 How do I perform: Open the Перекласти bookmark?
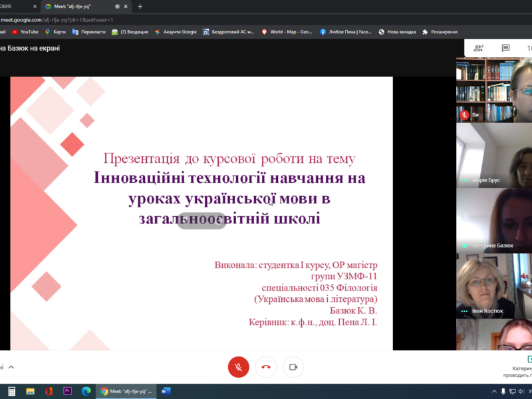tap(88, 31)
